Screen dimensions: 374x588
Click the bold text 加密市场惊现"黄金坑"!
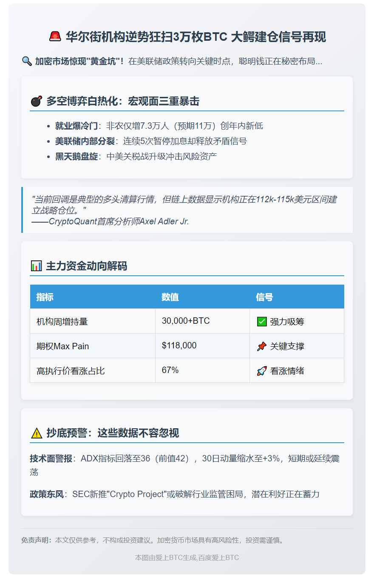(x=79, y=61)
